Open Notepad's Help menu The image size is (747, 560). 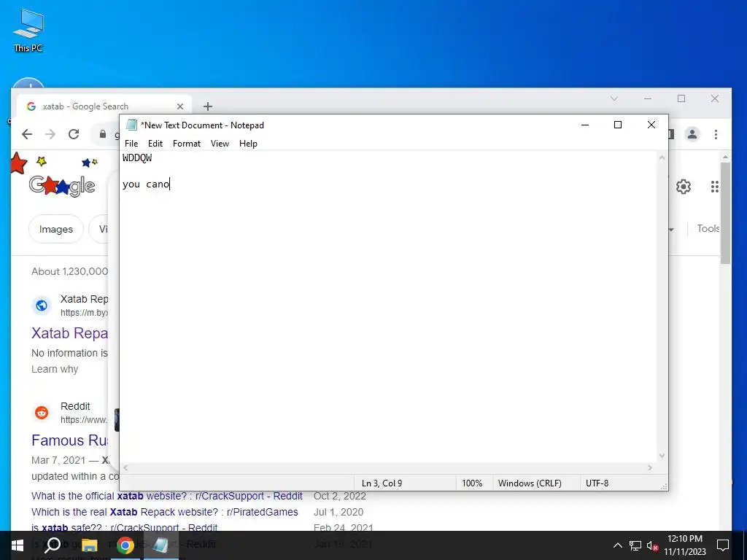248,144
